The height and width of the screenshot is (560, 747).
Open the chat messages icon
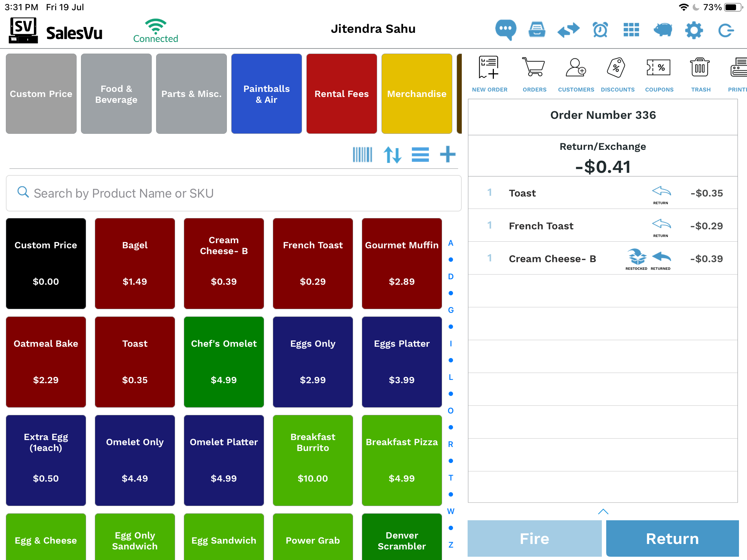(x=506, y=30)
